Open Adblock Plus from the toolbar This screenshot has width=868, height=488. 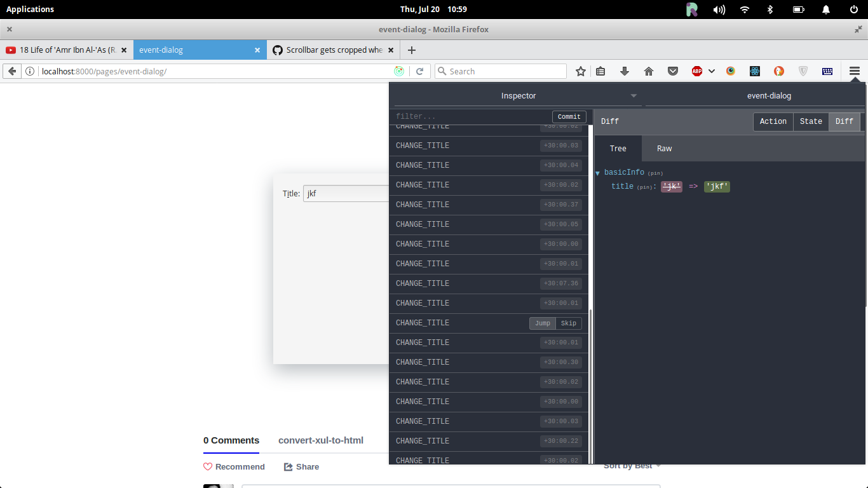[x=696, y=71]
